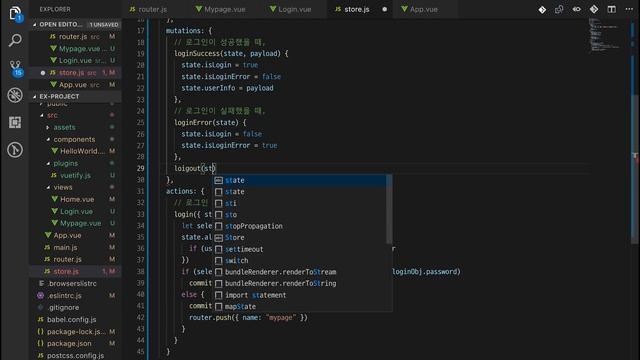The width and height of the screenshot is (640, 360).
Task: Open vuetify.js in the plugins folder
Action: pyautogui.click(x=76, y=176)
